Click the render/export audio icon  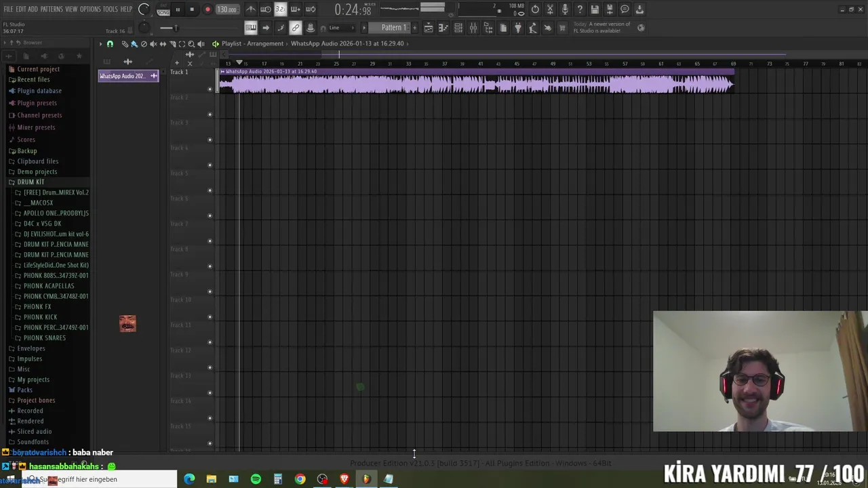[x=610, y=9]
